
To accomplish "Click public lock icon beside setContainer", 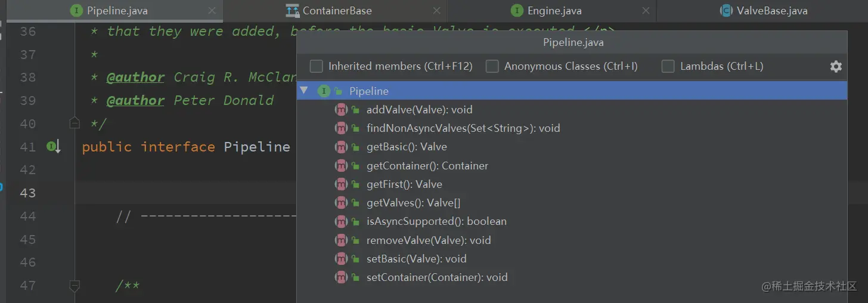I will tap(355, 277).
